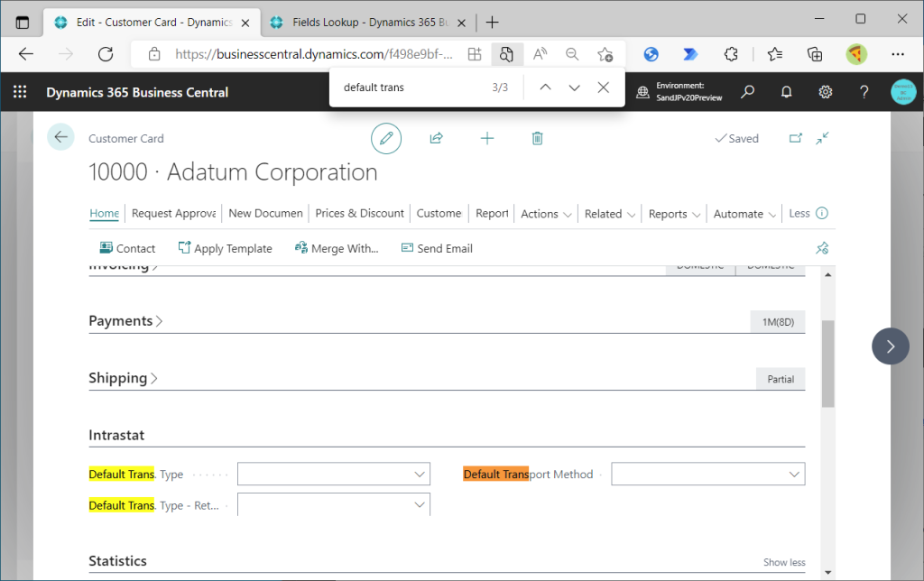Click the edit pencil icon on Customer Card

(x=386, y=138)
